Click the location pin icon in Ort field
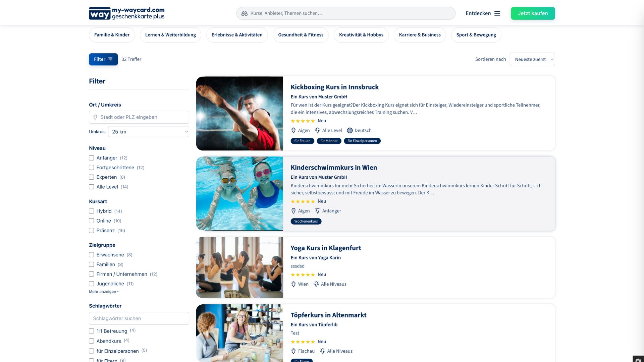The width and height of the screenshot is (644, 362). (x=95, y=117)
